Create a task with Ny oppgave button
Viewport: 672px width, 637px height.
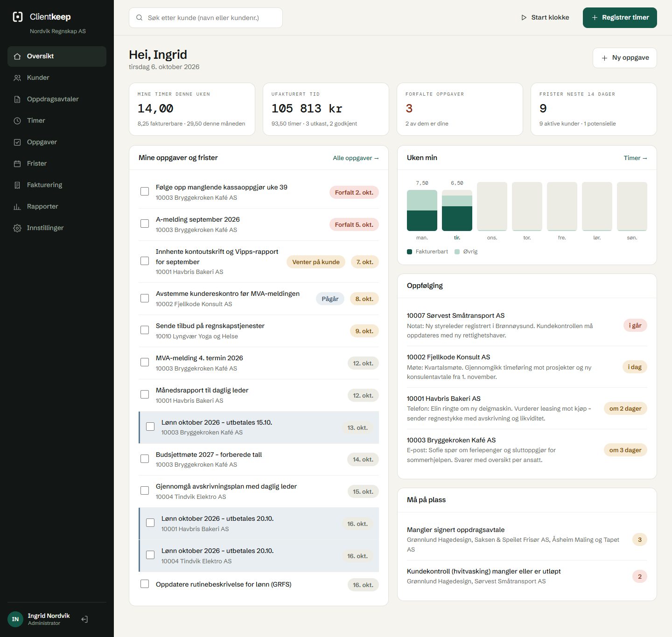click(x=625, y=58)
